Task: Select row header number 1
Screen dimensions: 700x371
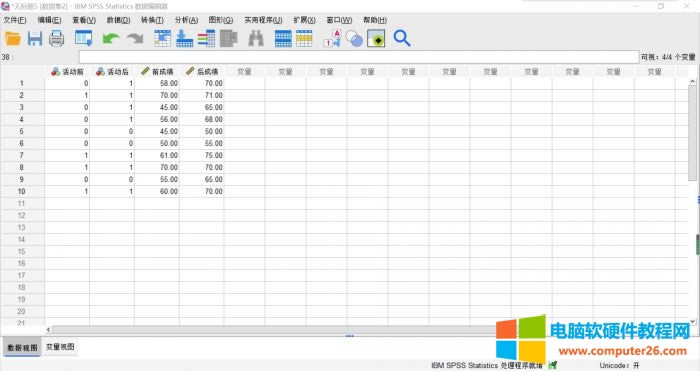Action: click(x=22, y=83)
